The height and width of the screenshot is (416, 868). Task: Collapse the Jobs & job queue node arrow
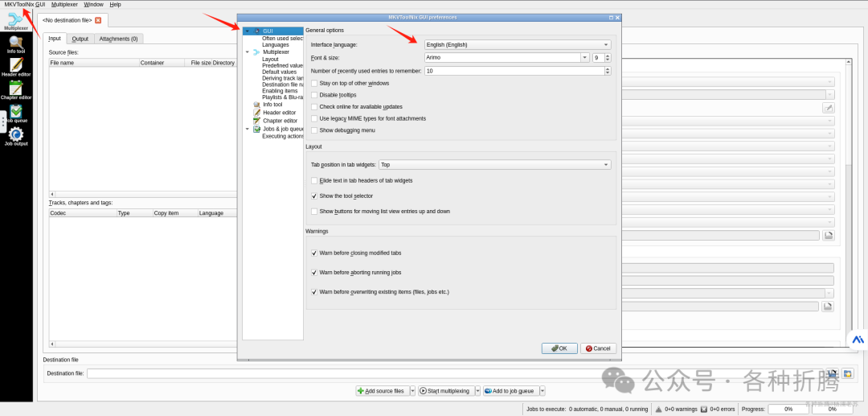point(247,129)
